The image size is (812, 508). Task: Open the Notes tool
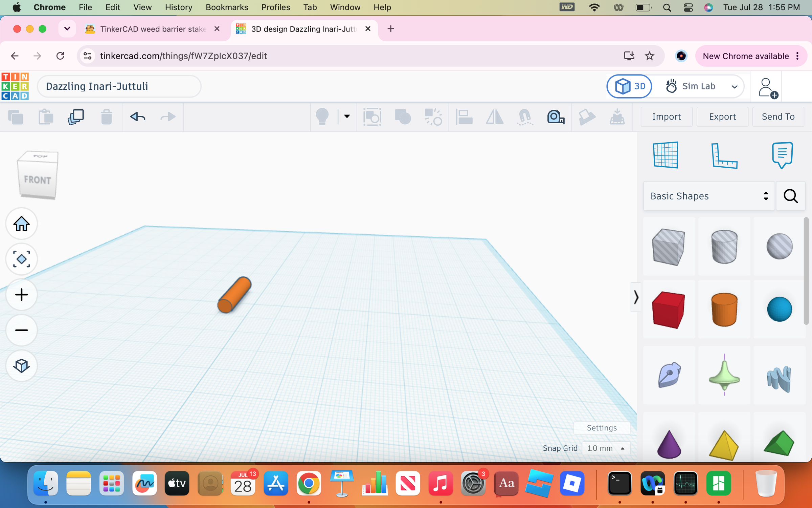(782, 155)
